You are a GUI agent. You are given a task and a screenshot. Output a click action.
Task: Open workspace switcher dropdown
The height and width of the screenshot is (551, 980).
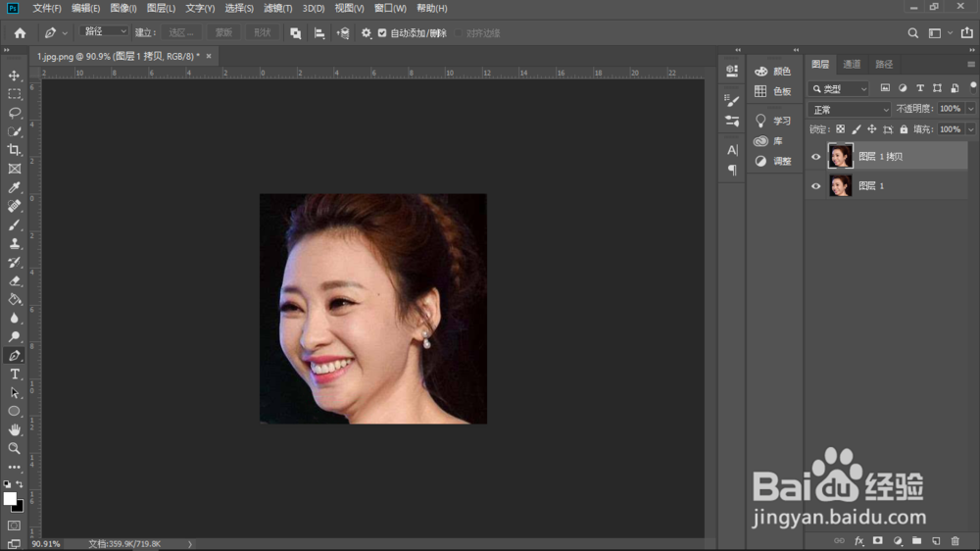940,33
